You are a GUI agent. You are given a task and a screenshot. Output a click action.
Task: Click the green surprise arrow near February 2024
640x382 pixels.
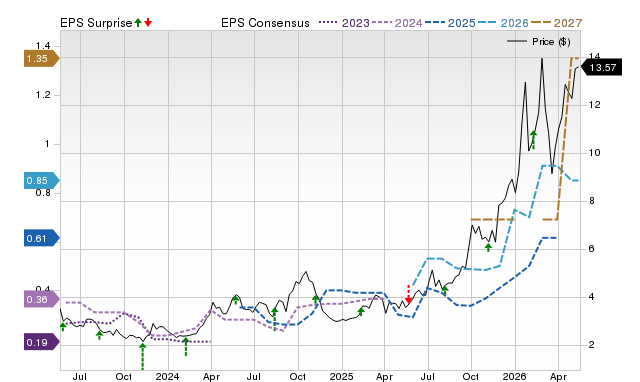coord(186,346)
